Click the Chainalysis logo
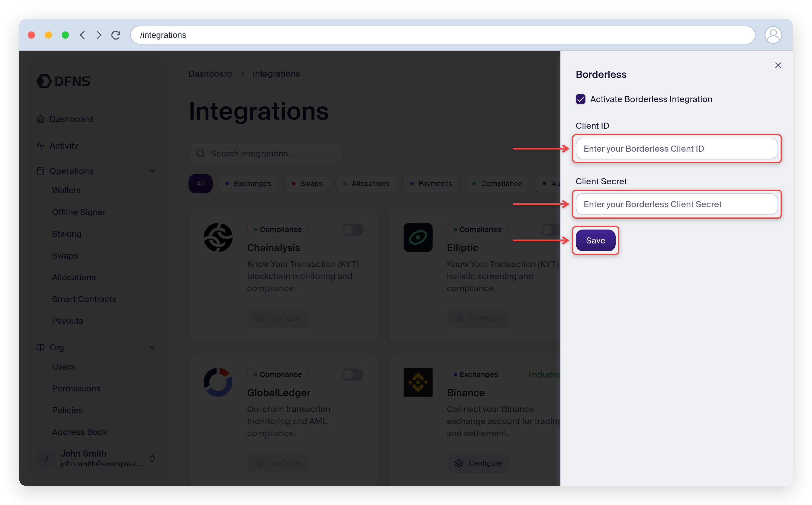This screenshot has height=505, width=812. coord(218,237)
